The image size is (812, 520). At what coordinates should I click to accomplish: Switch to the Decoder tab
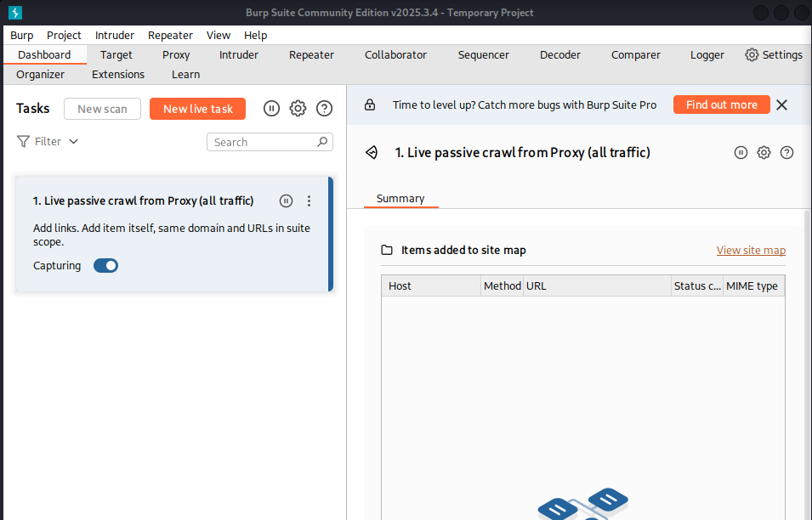tap(560, 55)
